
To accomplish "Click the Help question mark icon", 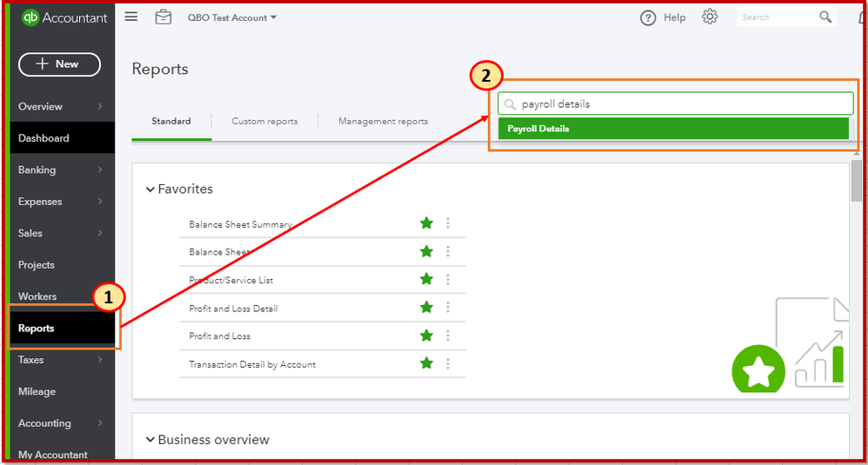I will (648, 17).
